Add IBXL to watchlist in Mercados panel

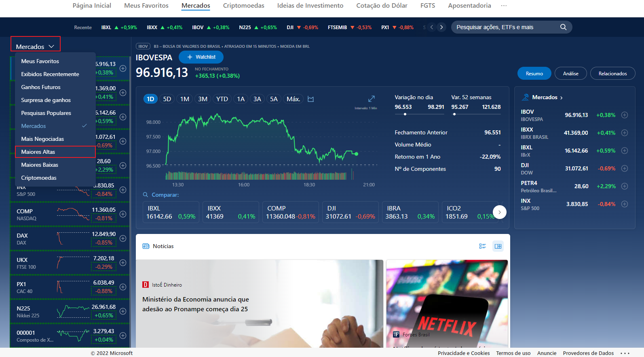[x=625, y=151]
